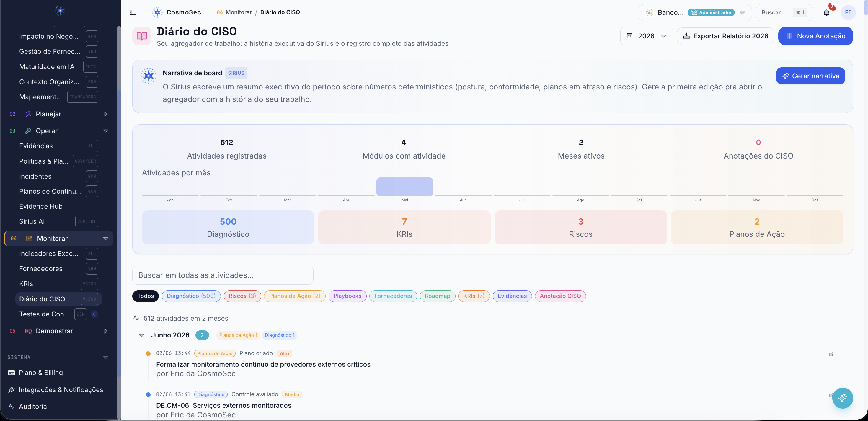Image resolution: width=868 pixels, height=421 pixels.
Task: Open Plano & Billing page
Action: click(x=41, y=373)
